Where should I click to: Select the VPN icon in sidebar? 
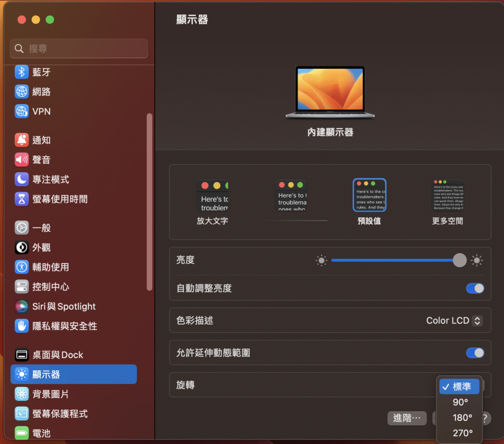tap(22, 112)
